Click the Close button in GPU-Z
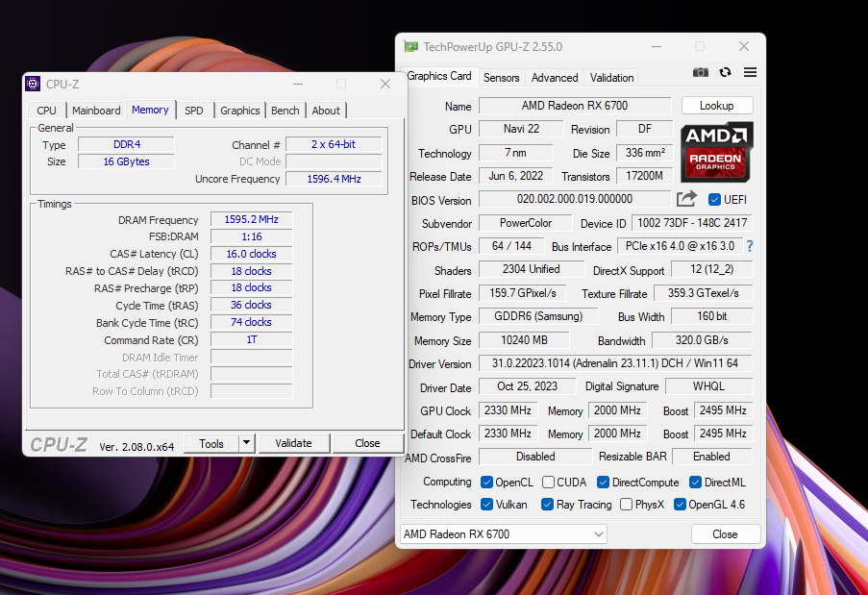The width and height of the screenshot is (868, 595). [725, 534]
